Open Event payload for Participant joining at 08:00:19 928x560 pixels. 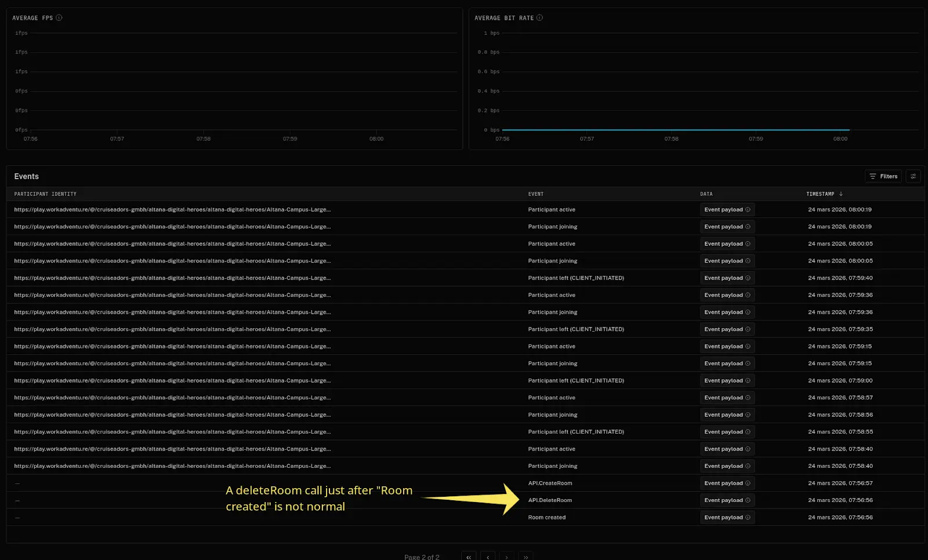pyautogui.click(x=727, y=227)
